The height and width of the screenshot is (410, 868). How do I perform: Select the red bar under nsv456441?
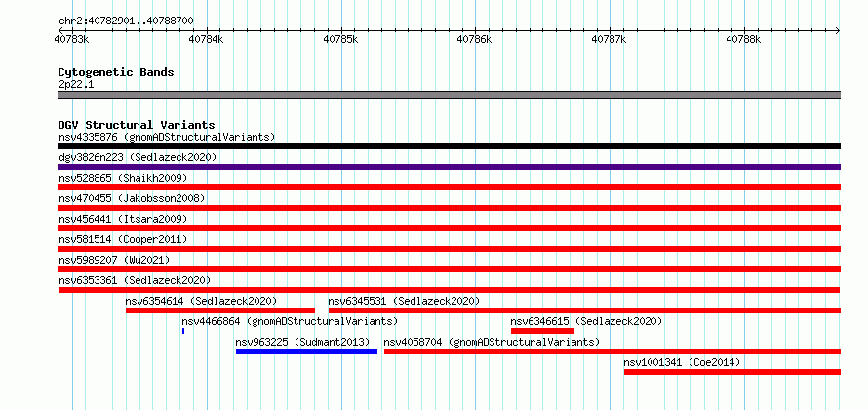coord(449,228)
